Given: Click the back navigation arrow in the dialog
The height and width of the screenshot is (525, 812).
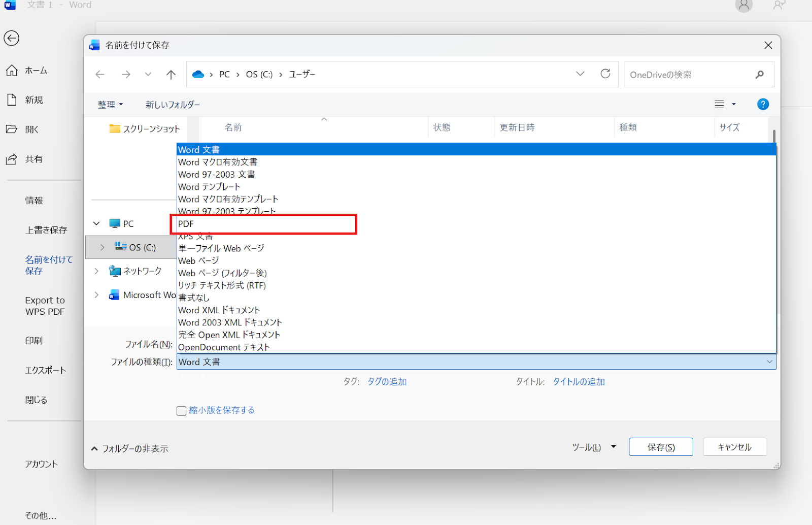Looking at the screenshot, I should click(99, 74).
